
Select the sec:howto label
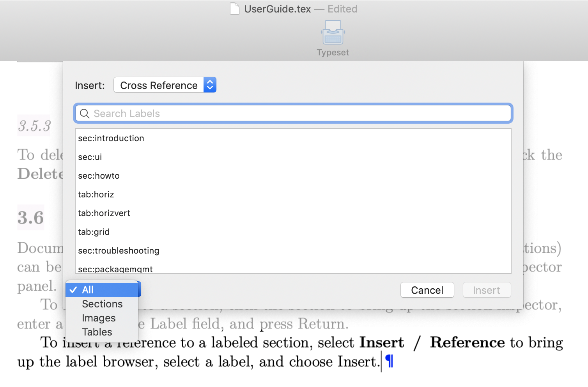293,176
